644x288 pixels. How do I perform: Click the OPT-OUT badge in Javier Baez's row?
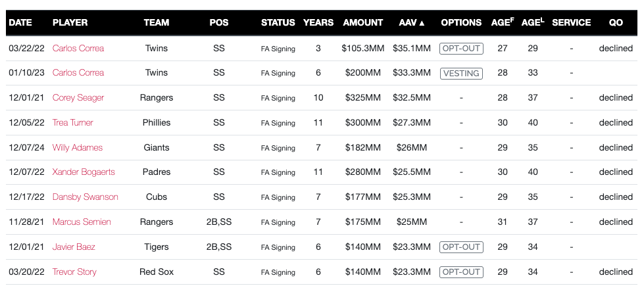tap(461, 247)
